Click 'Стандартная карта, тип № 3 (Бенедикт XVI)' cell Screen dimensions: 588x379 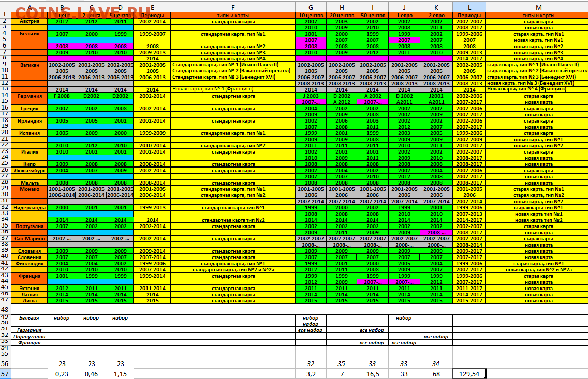tap(233, 77)
